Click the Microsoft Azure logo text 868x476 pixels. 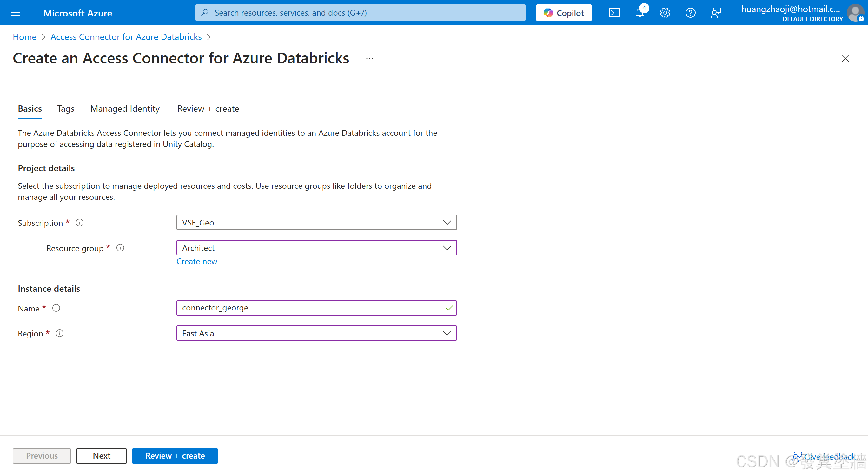(78, 13)
